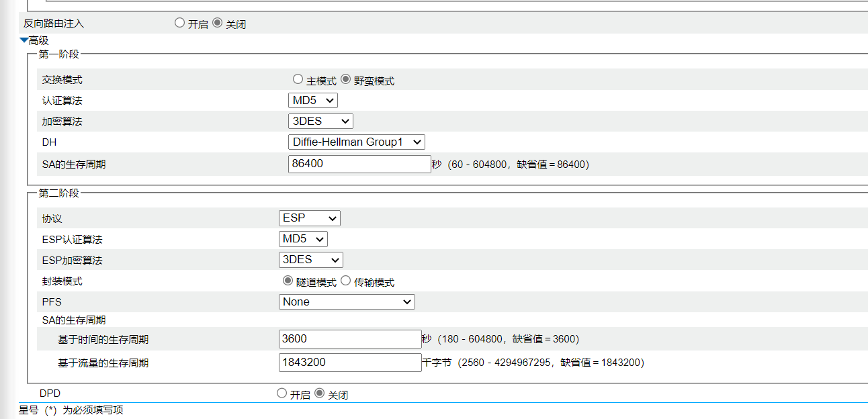Select 主模式 exchange mode
This screenshot has height=419, width=868.
[x=298, y=79]
